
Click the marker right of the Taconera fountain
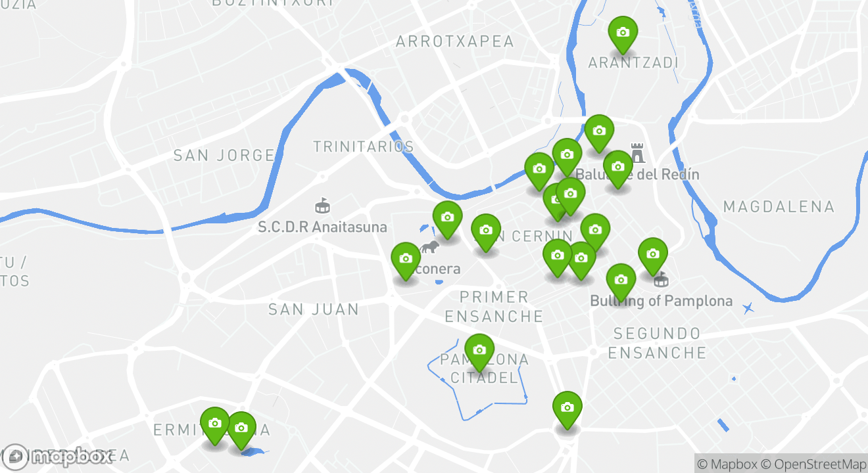447,219
